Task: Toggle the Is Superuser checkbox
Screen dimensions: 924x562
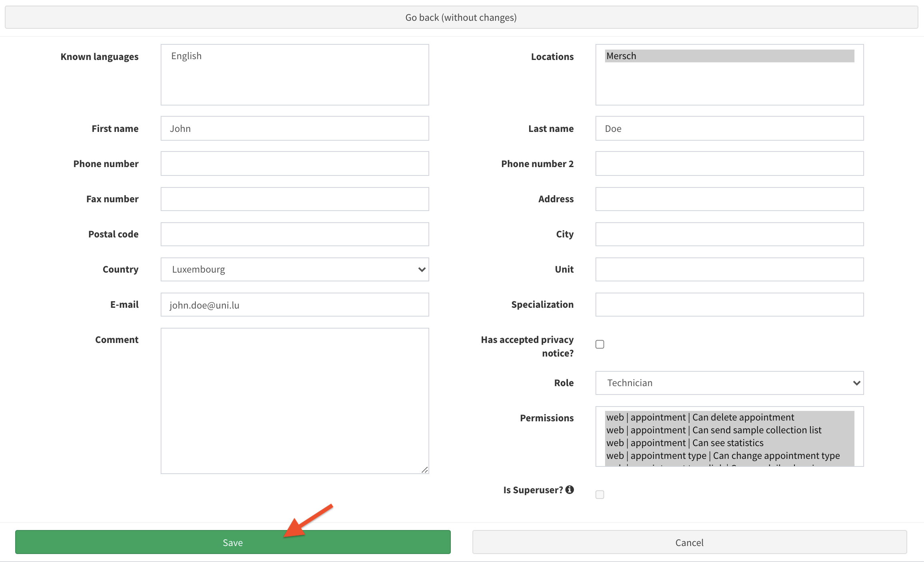Action: [599, 494]
